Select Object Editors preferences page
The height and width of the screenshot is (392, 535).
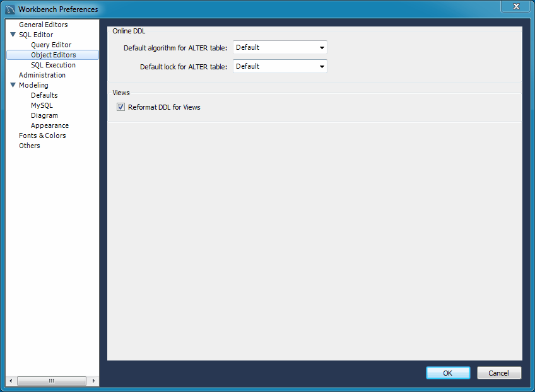coord(52,55)
